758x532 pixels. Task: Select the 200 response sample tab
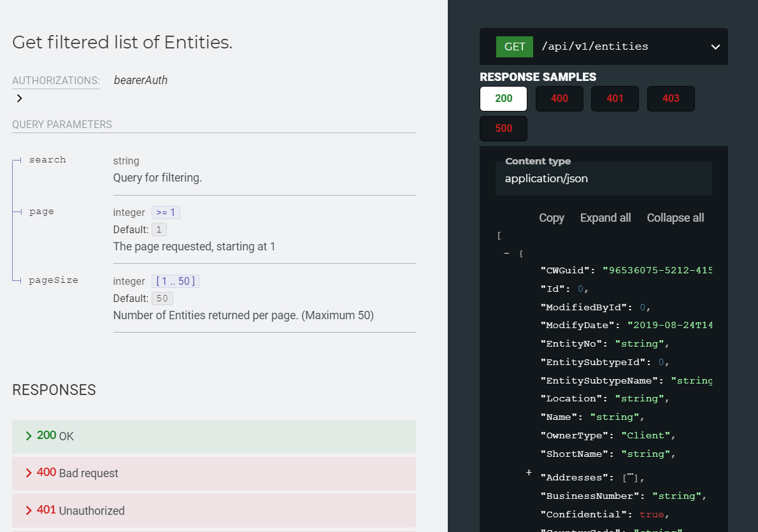(x=503, y=99)
